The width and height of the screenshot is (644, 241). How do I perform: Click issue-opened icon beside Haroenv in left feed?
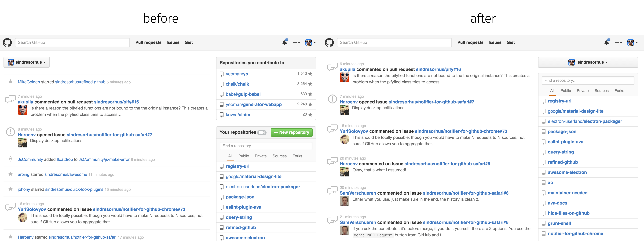tap(11, 132)
